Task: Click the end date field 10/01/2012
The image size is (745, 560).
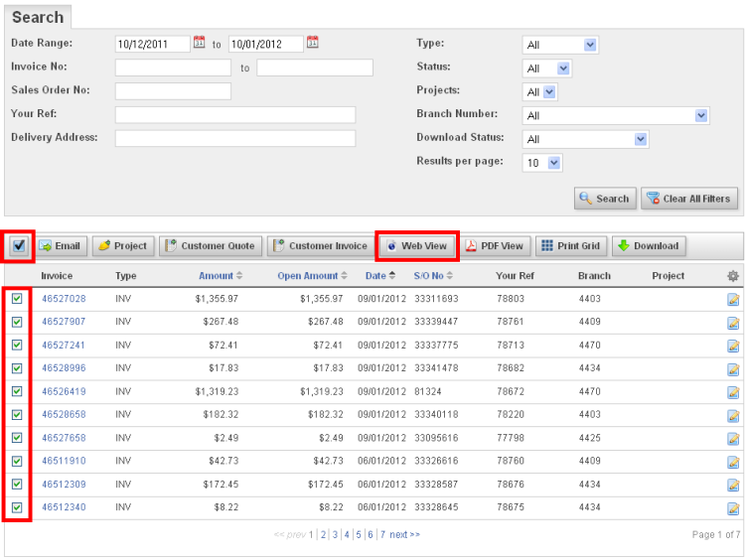Action: [266, 44]
